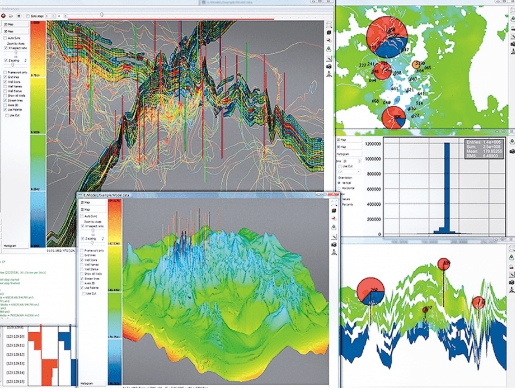Viewport: 515px width, 390px height.
Task: Click Zoom to area in the Example Model window
Action: 93,222
